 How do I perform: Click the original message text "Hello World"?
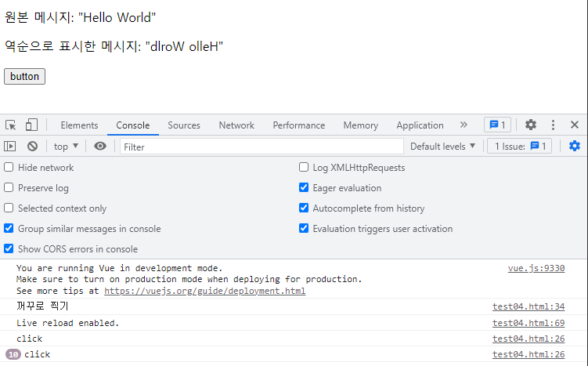click(x=117, y=17)
